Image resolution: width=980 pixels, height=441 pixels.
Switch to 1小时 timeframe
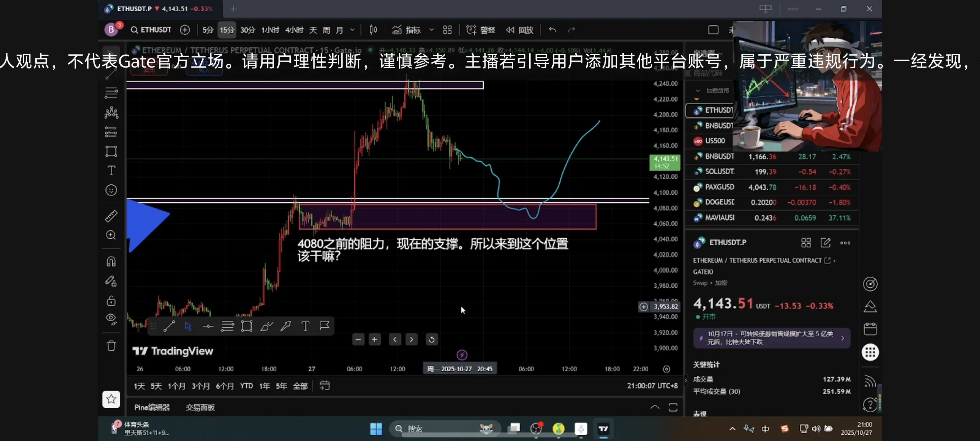point(270,30)
